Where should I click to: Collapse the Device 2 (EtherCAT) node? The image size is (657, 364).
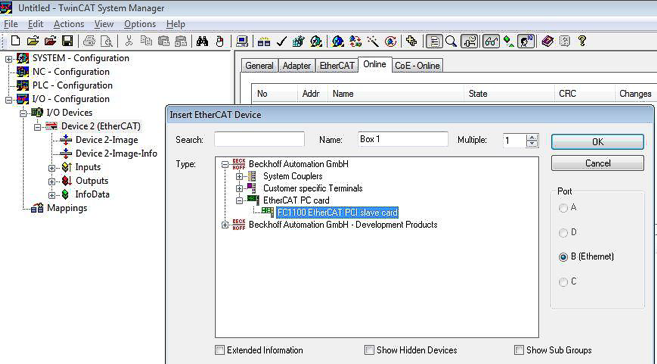click(38, 127)
